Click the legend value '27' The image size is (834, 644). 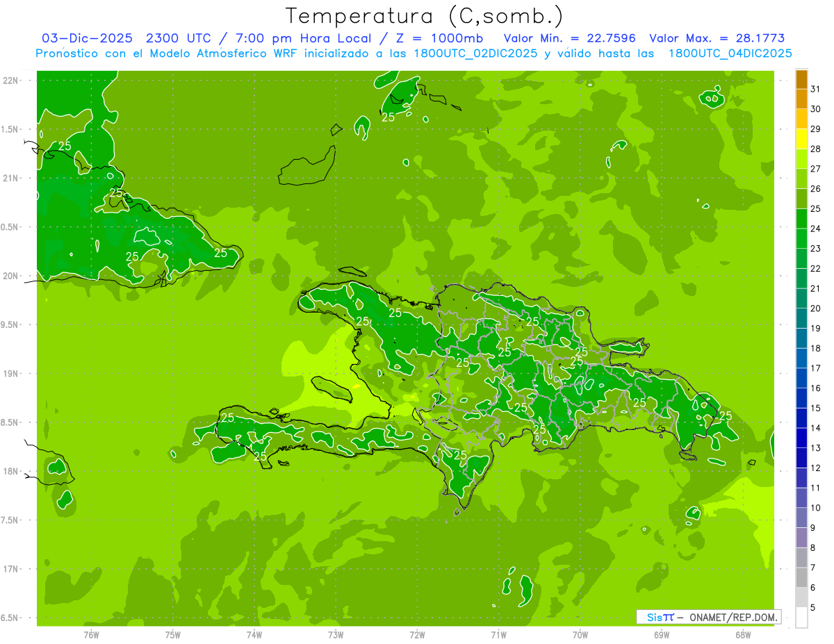(815, 169)
